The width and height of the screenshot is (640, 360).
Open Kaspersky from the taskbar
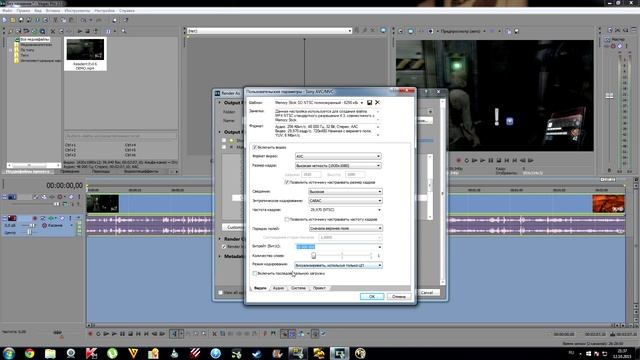click(x=91, y=353)
